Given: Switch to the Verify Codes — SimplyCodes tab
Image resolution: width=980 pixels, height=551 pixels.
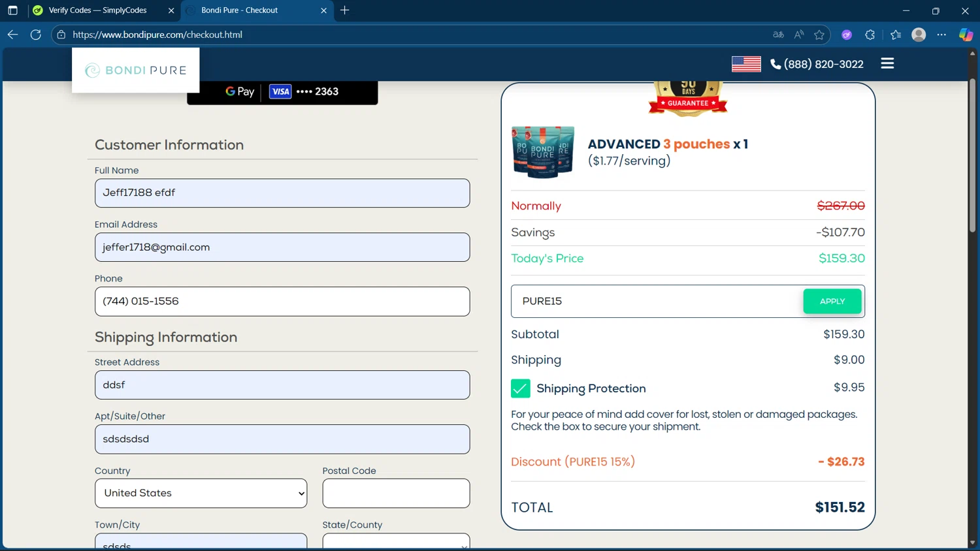Looking at the screenshot, I should [x=97, y=10].
